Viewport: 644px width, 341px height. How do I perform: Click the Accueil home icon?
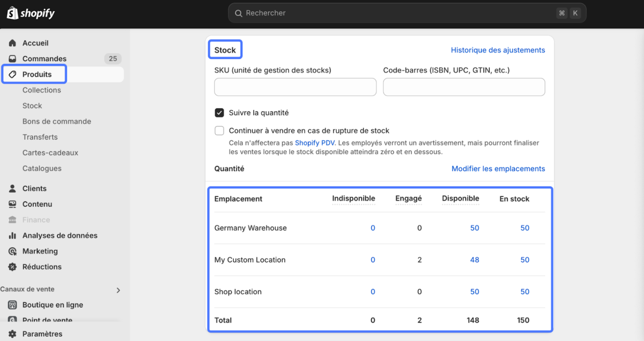click(12, 43)
